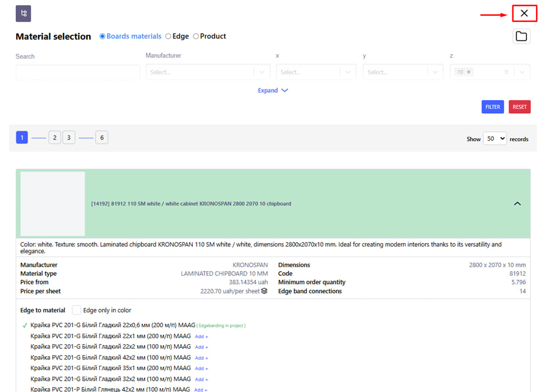The width and height of the screenshot is (546, 392).
Task: Go to page 2
Action: click(54, 138)
